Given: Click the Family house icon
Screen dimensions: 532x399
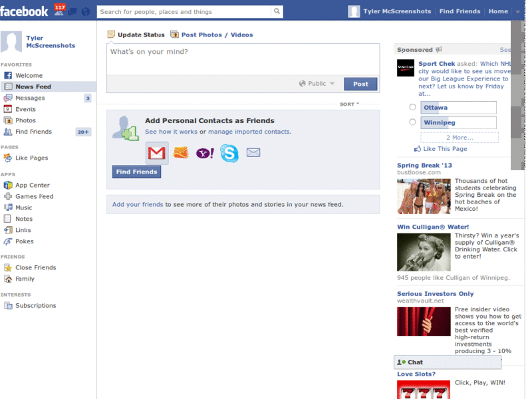Looking at the screenshot, I should [8, 279].
